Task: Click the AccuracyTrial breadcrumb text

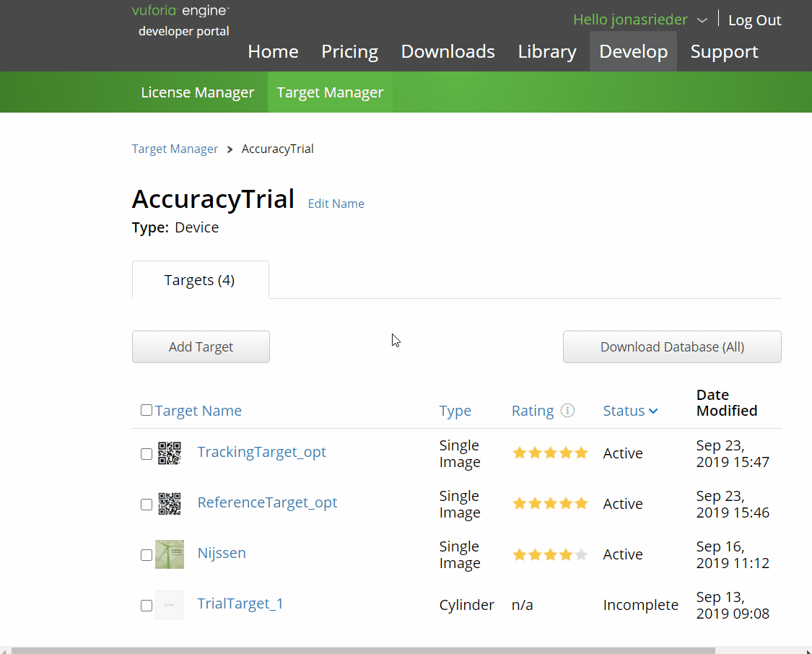Action: click(278, 149)
